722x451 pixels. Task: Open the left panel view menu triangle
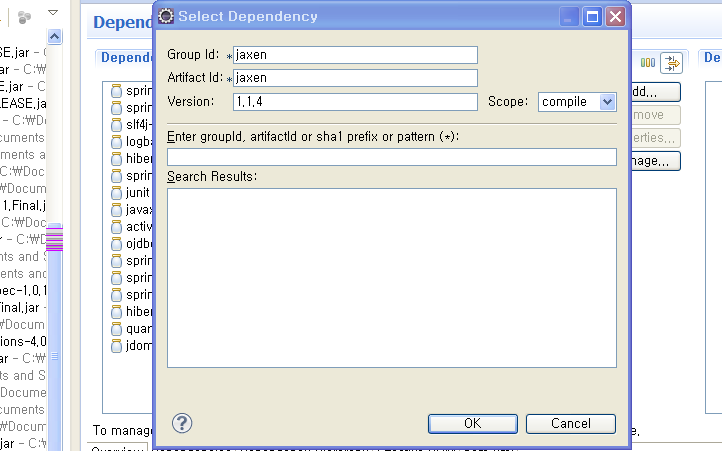(53, 15)
